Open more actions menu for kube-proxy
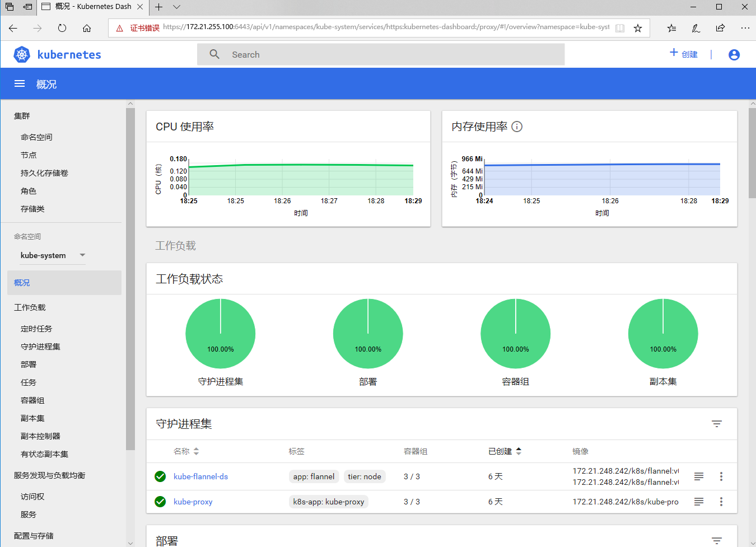This screenshot has height=547, width=756. click(x=721, y=502)
